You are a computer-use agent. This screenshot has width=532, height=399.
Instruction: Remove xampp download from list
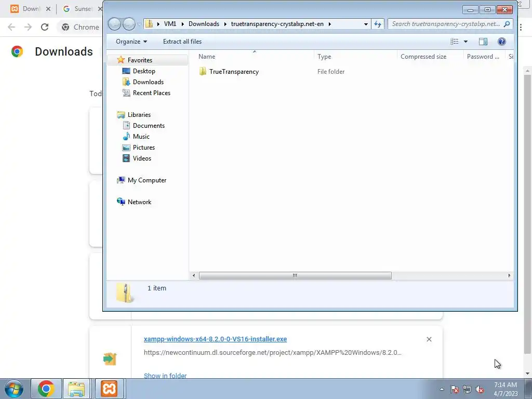coord(429,339)
